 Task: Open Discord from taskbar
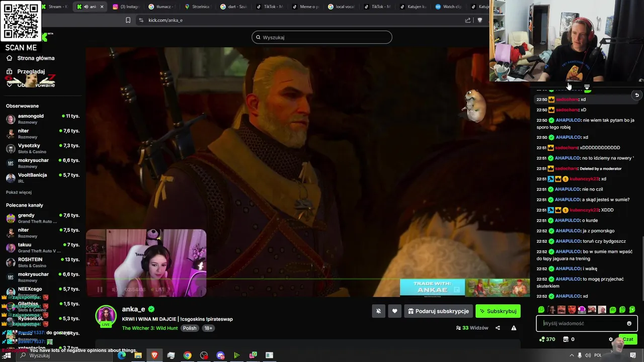[220, 355]
